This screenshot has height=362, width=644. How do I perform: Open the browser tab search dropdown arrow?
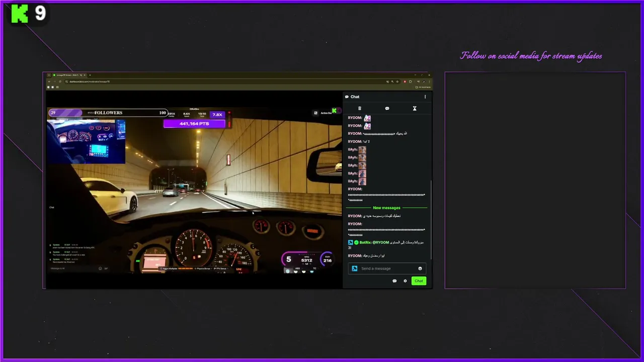click(48, 75)
